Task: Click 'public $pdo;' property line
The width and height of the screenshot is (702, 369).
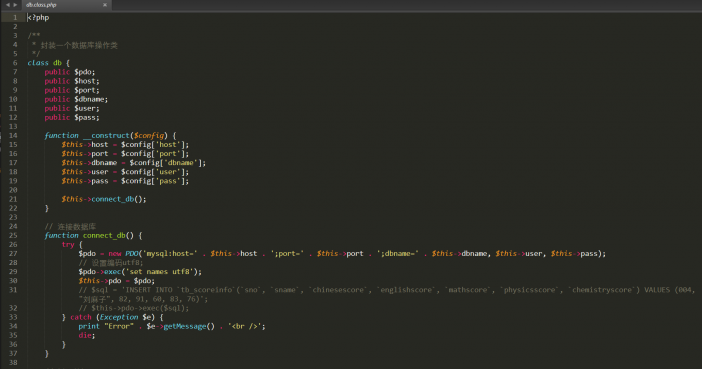Action: 69,72
